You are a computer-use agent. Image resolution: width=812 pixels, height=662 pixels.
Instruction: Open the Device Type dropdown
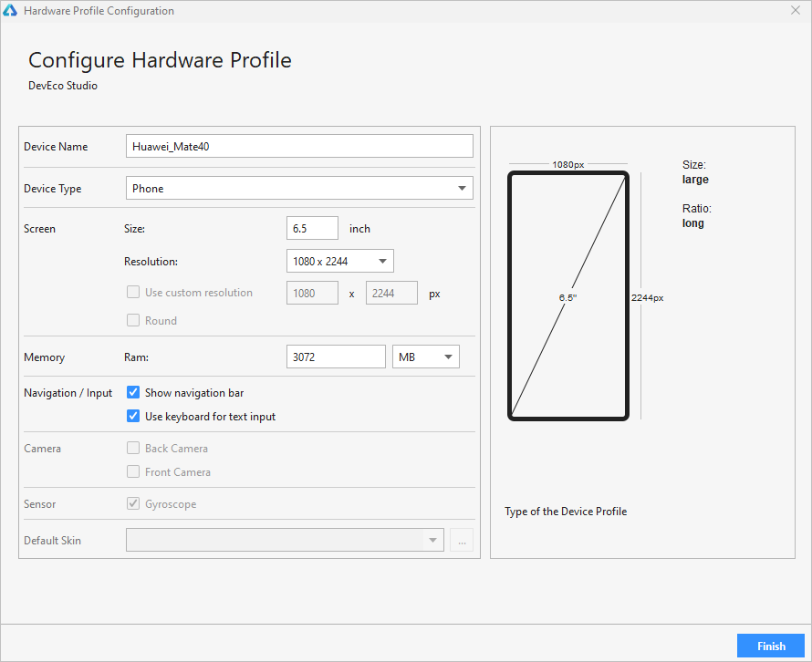point(299,189)
